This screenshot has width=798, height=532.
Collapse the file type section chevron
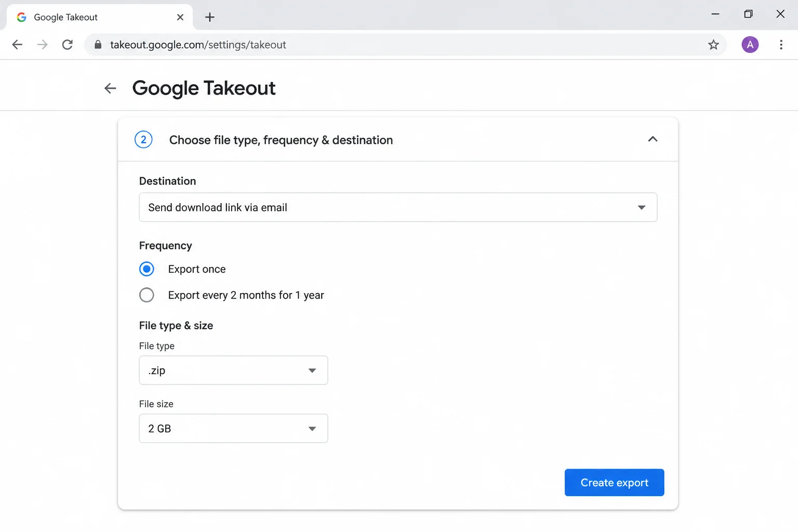pyautogui.click(x=653, y=139)
